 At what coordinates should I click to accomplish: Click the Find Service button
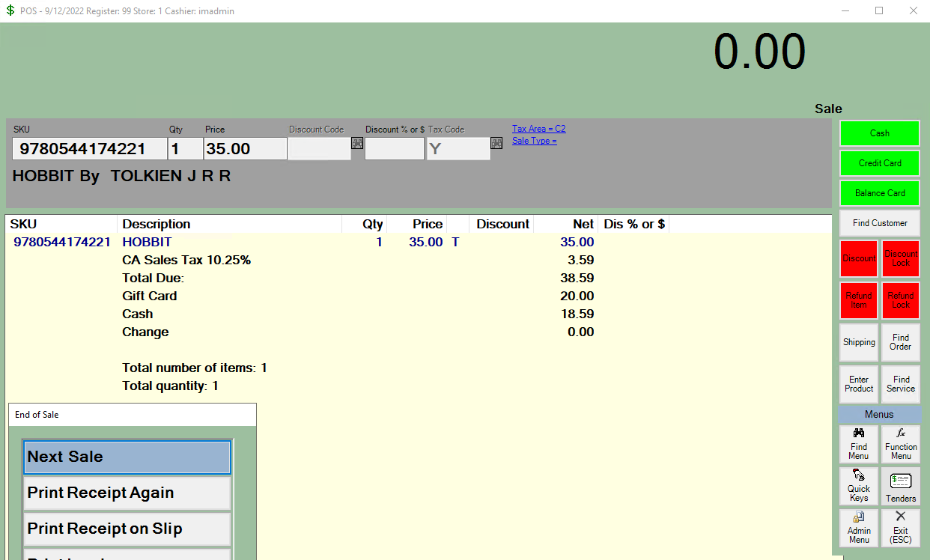coord(901,384)
